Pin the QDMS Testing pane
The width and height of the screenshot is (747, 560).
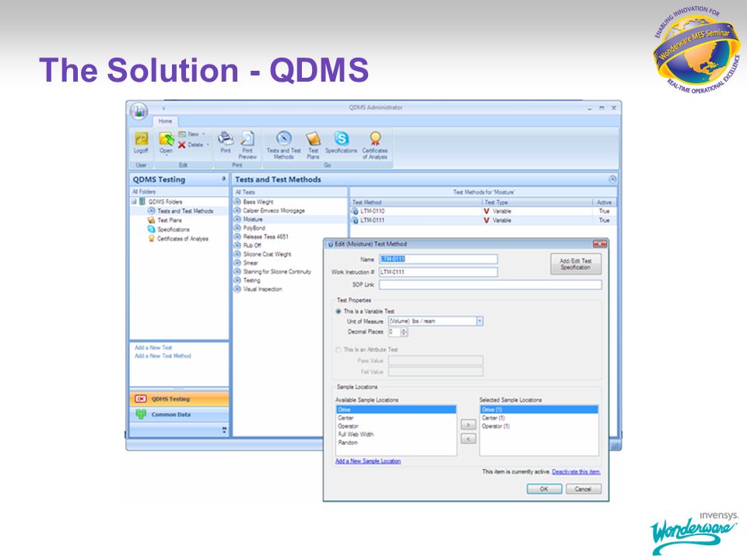click(x=223, y=179)
